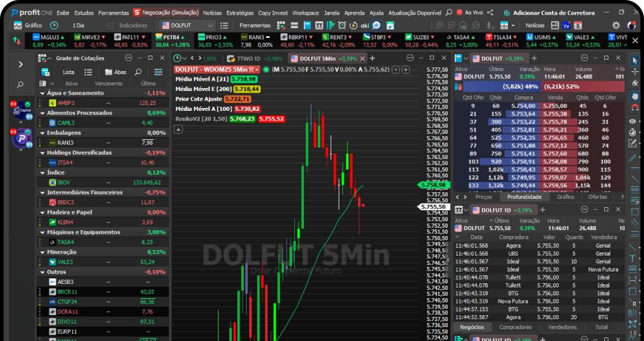The width and height of the screenshot is (644, 341).
Task: Click the Média Móvel E [200] yellow value
Action: [247, 89]
